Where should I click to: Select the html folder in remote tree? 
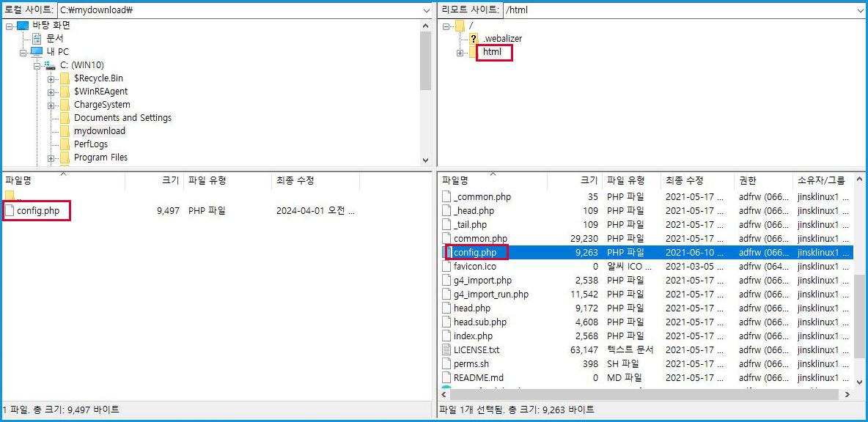click(492, 52)
